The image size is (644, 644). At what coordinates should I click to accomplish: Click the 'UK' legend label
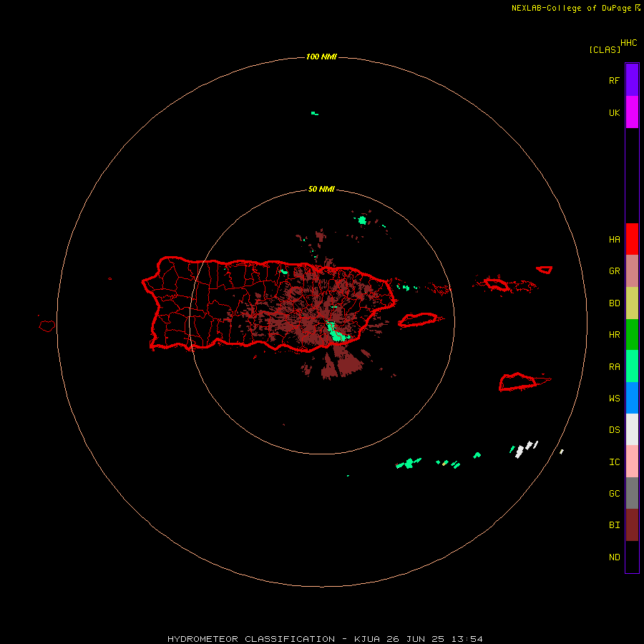click(x=614, y=112)
